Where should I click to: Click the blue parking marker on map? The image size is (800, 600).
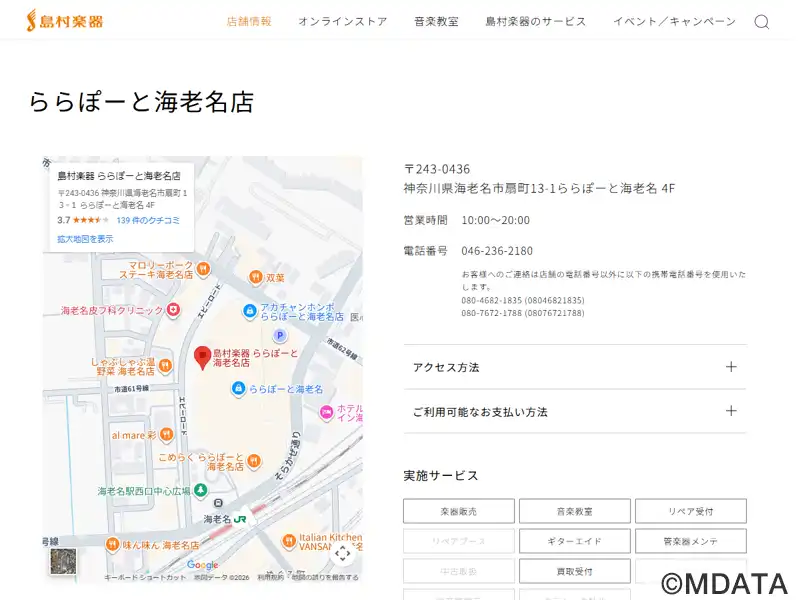[x=280, y=336]
